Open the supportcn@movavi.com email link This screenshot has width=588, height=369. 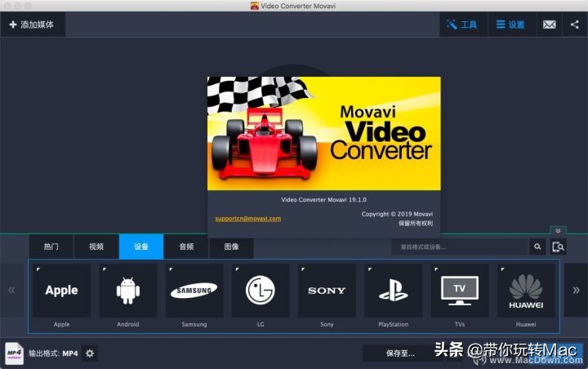point(248,219)
